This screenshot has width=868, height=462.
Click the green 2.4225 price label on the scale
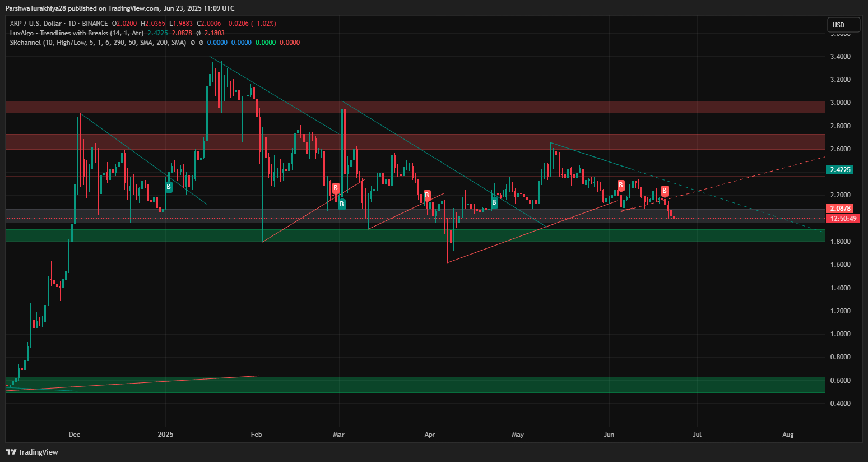pos(841,169)
